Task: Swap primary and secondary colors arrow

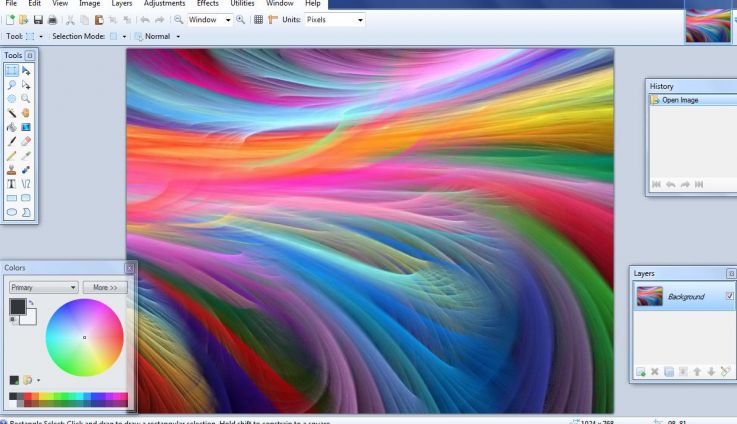Action: click(x=31, y=302)
